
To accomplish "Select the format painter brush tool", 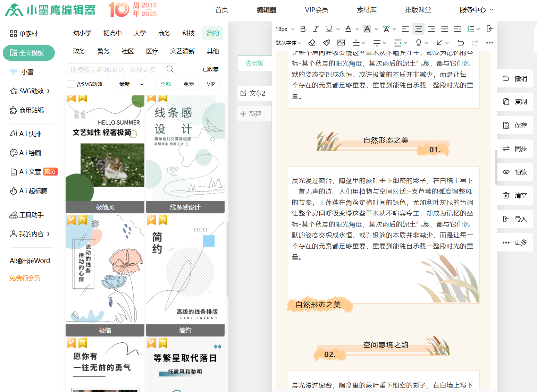I will [x=326, y=43].
